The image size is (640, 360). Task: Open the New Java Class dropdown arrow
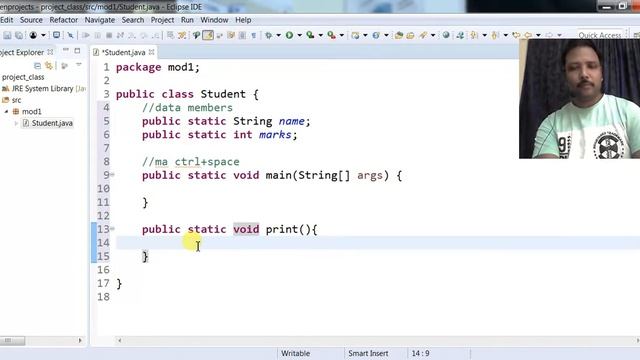coord(386,36)
